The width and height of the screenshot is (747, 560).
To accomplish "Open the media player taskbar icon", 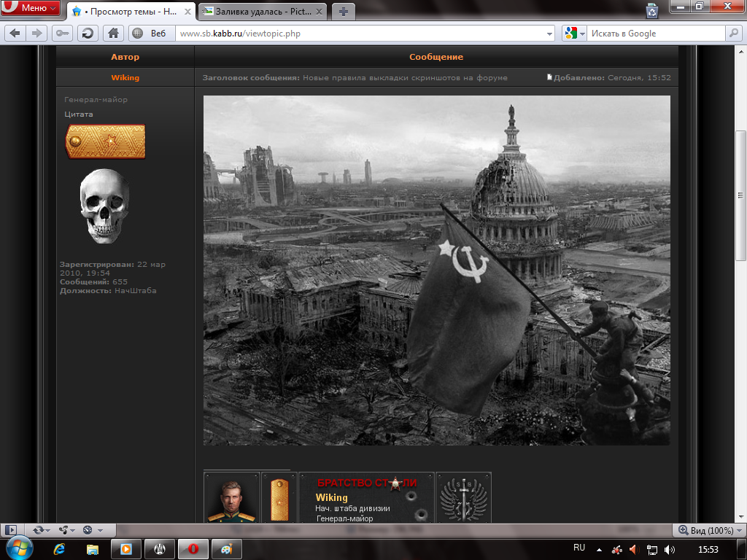I will tap(126, 549).
